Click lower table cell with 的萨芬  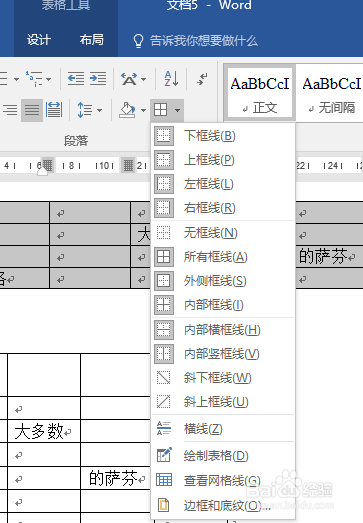pyautogui.click(x=115, y=478)
